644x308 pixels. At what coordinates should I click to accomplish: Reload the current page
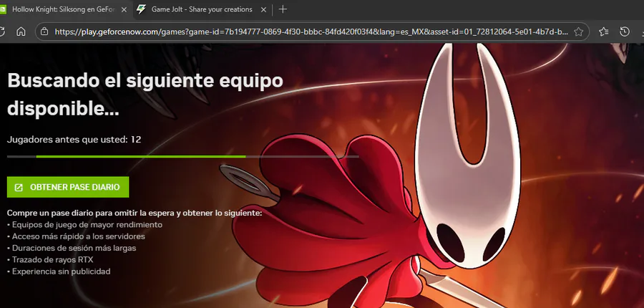click(1, 32)
